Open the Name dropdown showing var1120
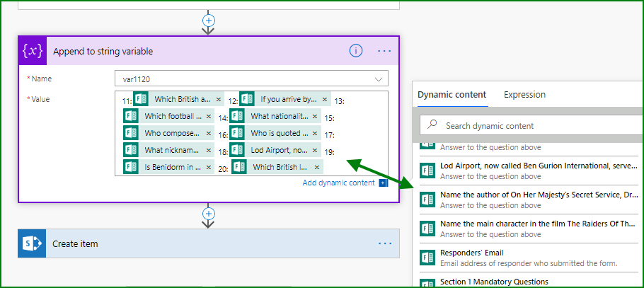This screenshot has height=288, width=644. [x=251, y=79]
